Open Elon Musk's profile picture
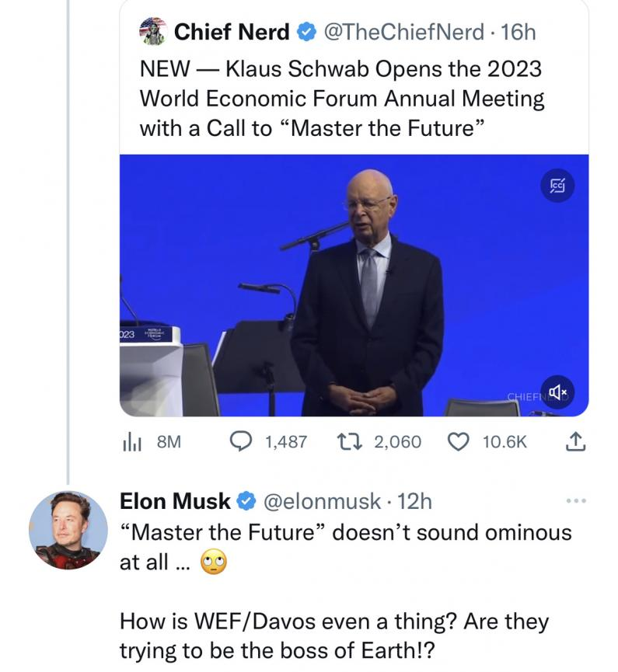Screen dimensions: 618x672 (x=68, y=530)
